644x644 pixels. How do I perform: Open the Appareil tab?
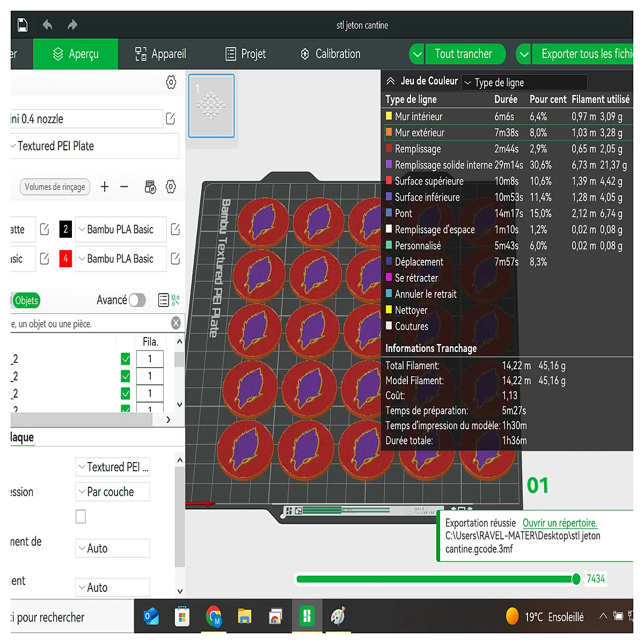point(160,54)
